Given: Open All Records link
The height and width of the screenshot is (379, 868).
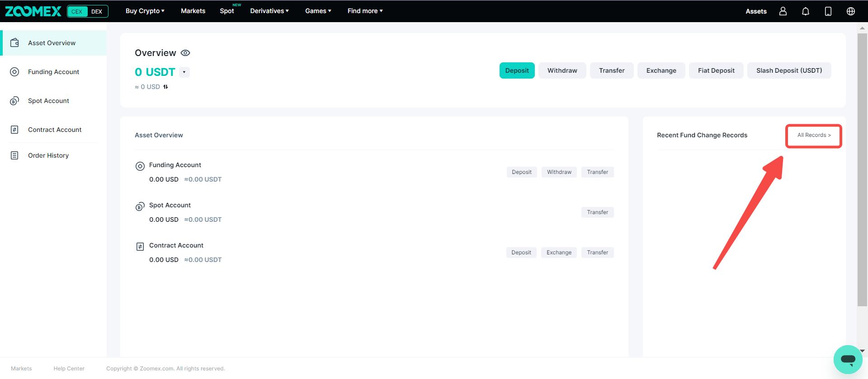Looking at the screenshot, I should [x=814, y=135].
